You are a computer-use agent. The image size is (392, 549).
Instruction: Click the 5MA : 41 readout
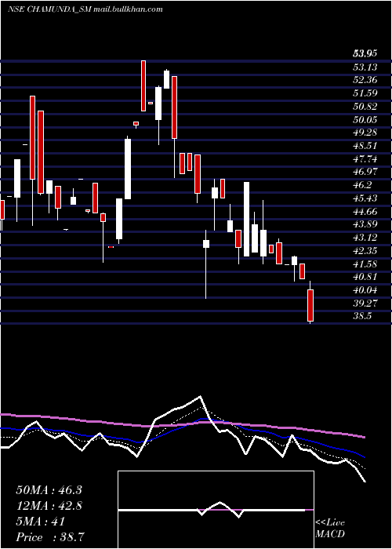pos(40,522)
